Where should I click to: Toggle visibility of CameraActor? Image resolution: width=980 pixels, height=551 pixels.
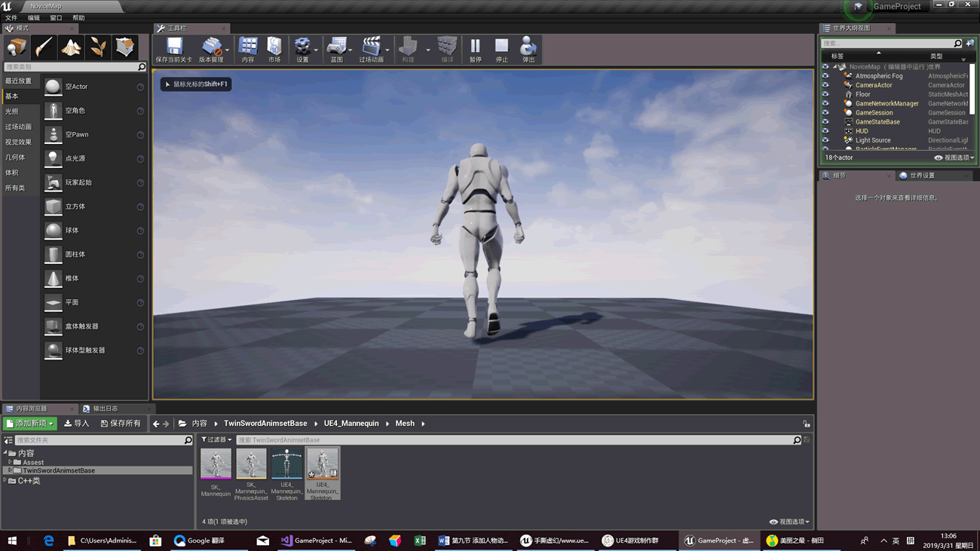[x=825, y=85]
